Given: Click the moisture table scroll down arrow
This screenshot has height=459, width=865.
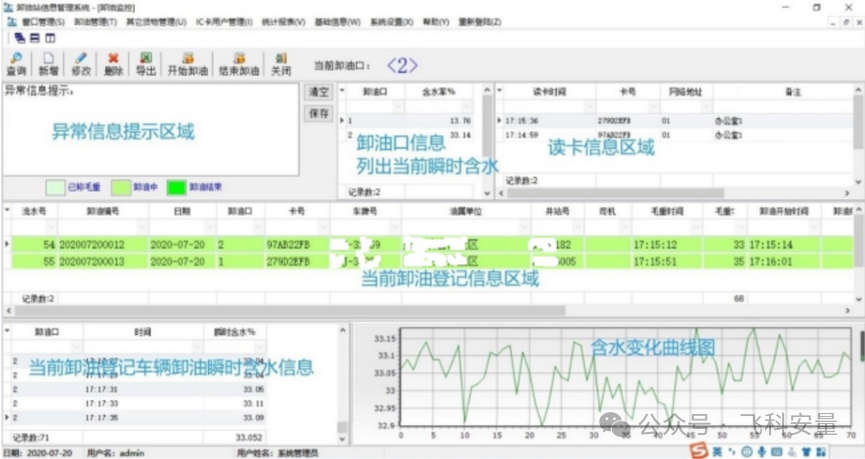Looking at the screenshot, I should click(x=343, y=439).
